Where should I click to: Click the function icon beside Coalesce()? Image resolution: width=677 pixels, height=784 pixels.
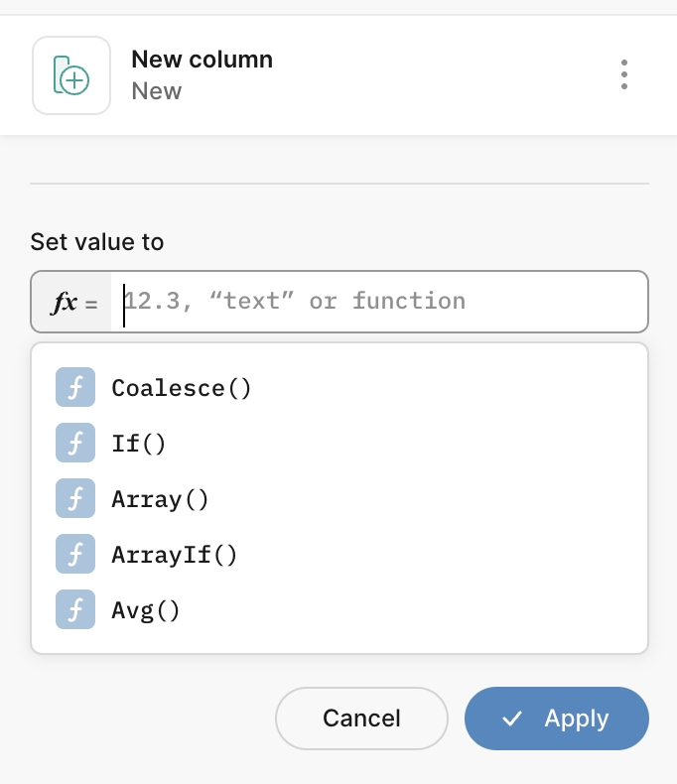75,387
